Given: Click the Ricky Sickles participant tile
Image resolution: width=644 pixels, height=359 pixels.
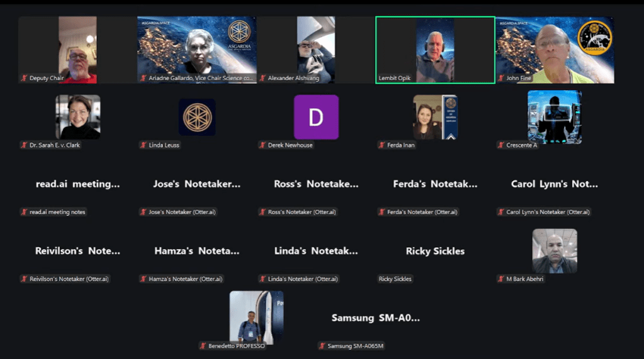Looking at the screenshot, I should pyautogui.click(x=435, y=251).
